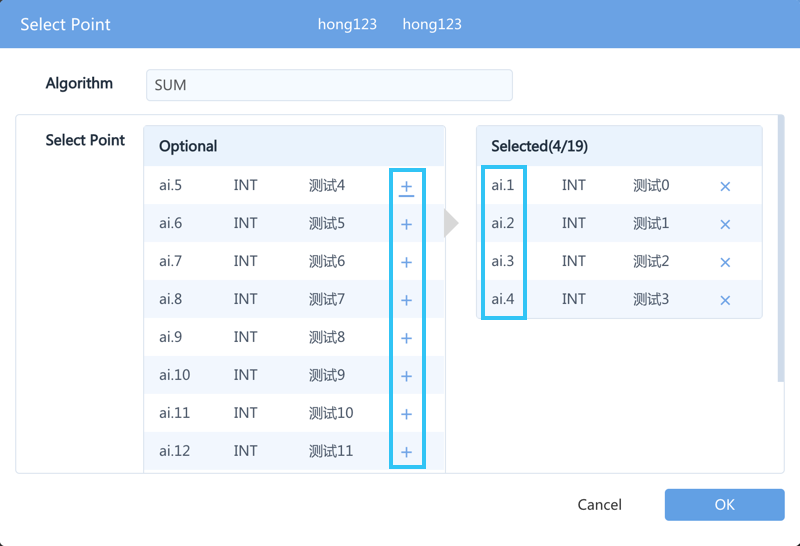800x546 pixels.
Task: Remove selected point ai.3 with X
Action: pos(725,262)
